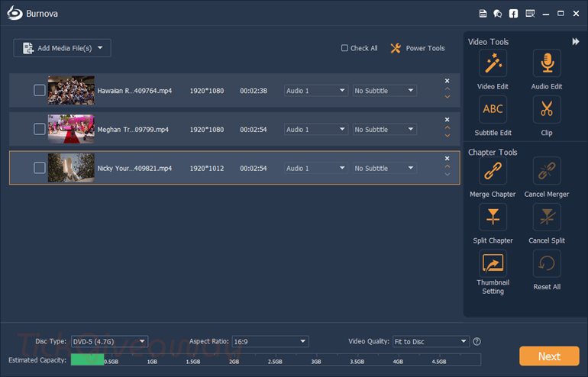Remove the Nicky Your...409821.mp4 file

pos(447,159)
